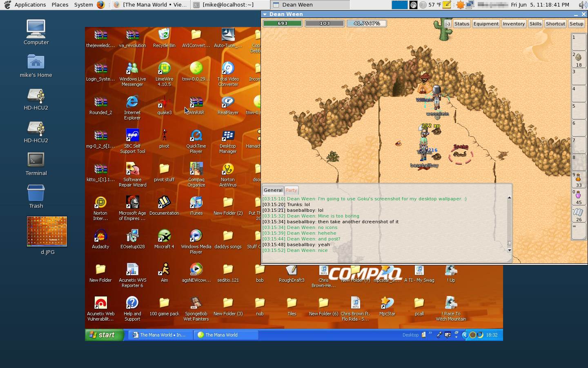Click the chat scrollbar up arrow
Viewport: 588px width, 368px height.
[509, 198]
